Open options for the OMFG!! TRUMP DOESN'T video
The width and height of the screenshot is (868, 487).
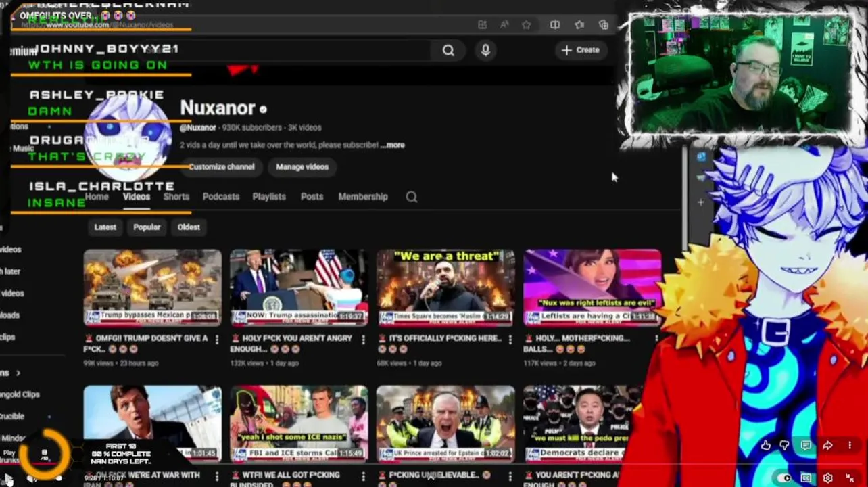(x=217, y=339)
